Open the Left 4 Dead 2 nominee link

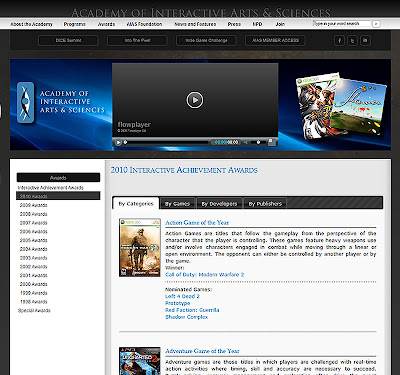pos(182,296)
